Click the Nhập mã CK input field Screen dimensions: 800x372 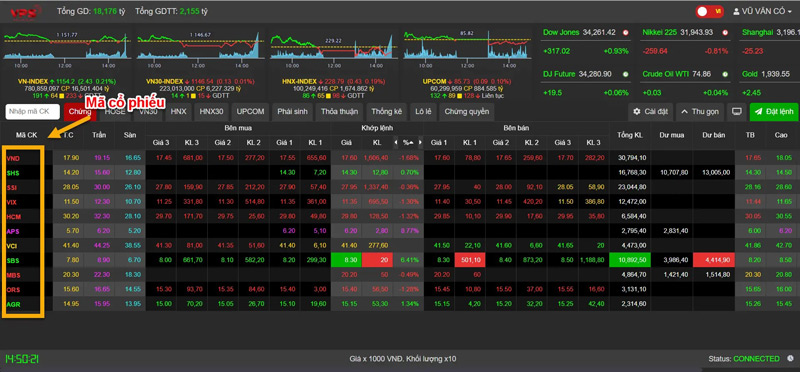33,111
